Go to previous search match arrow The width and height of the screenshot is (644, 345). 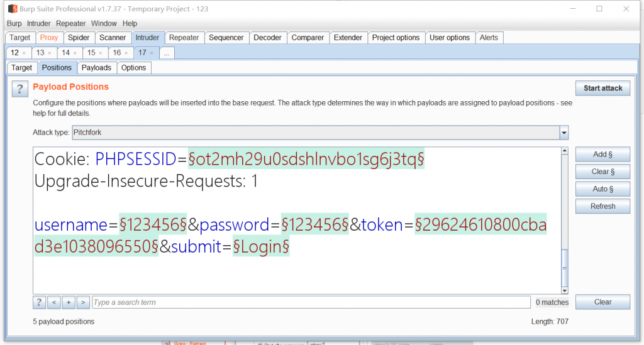[x=54, y=302]
